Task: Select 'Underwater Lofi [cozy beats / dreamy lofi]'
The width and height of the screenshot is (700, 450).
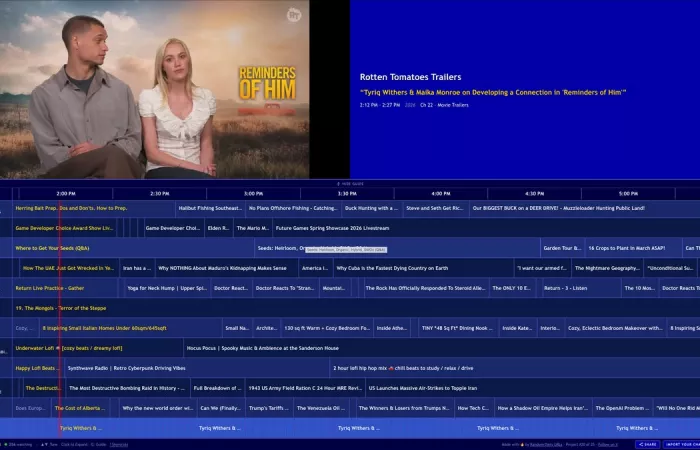Action: [98, 348]
